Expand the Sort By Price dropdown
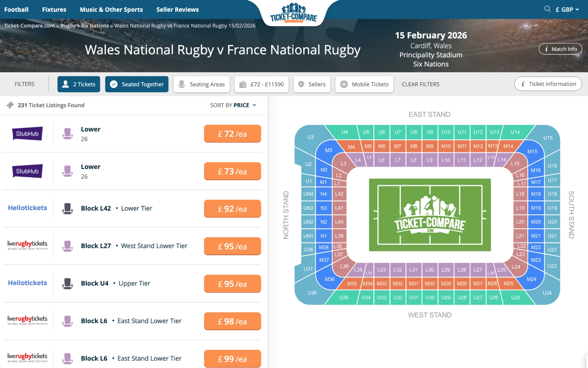The width and height of the screenshot is (588, 368). [232, 105]
